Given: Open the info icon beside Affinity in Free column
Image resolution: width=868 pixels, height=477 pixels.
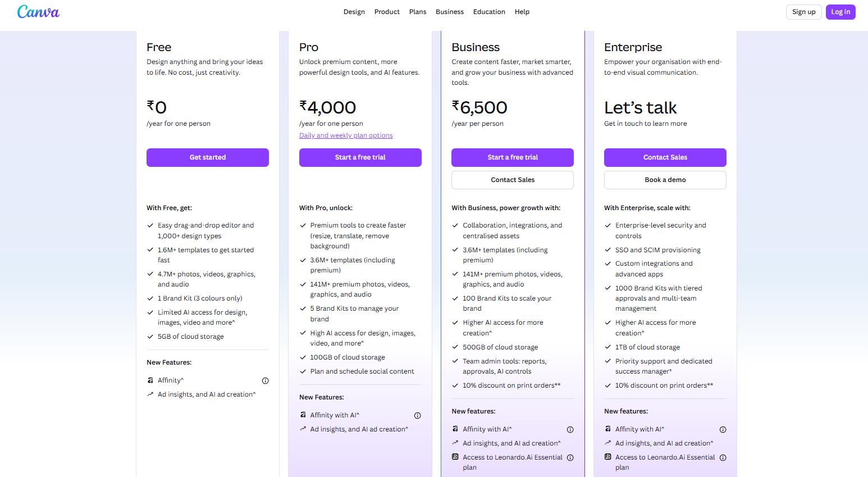Looking at the screenshot, I should 265,380.
